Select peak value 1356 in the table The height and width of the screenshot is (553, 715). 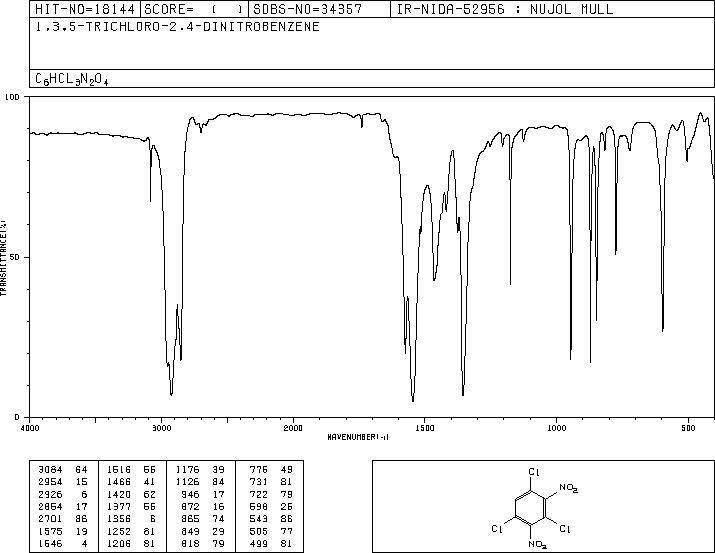pyautogui.click(x=119, y=519)
